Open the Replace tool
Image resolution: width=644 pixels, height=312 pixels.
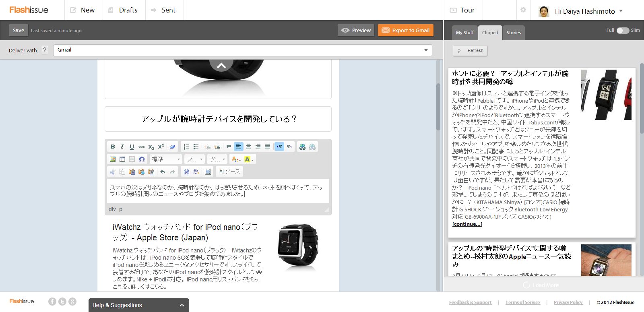(196, 171)
